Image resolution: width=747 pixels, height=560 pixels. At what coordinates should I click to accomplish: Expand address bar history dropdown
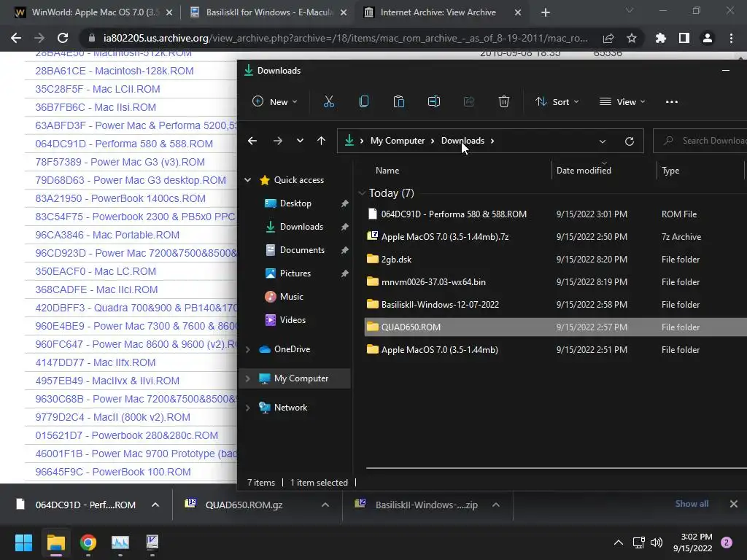[x=602, y=141]
